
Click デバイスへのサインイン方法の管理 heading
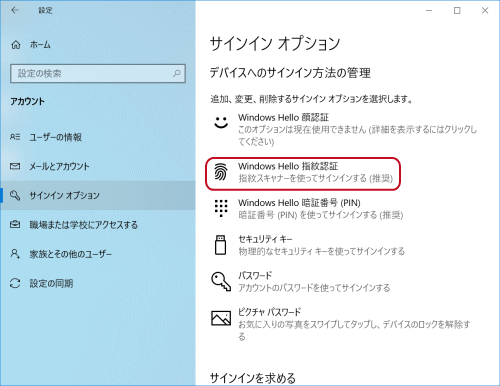point(290,73)
